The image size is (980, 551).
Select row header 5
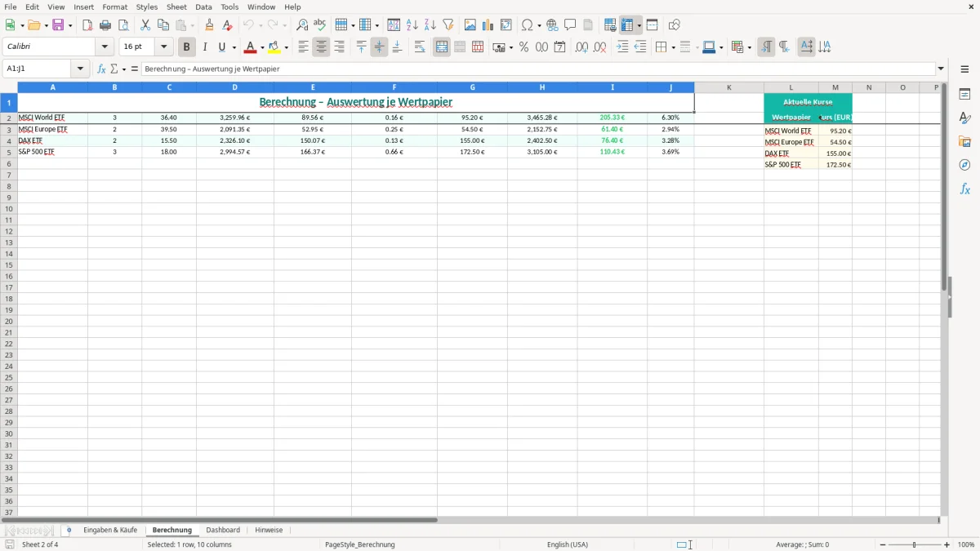[9, 152]
